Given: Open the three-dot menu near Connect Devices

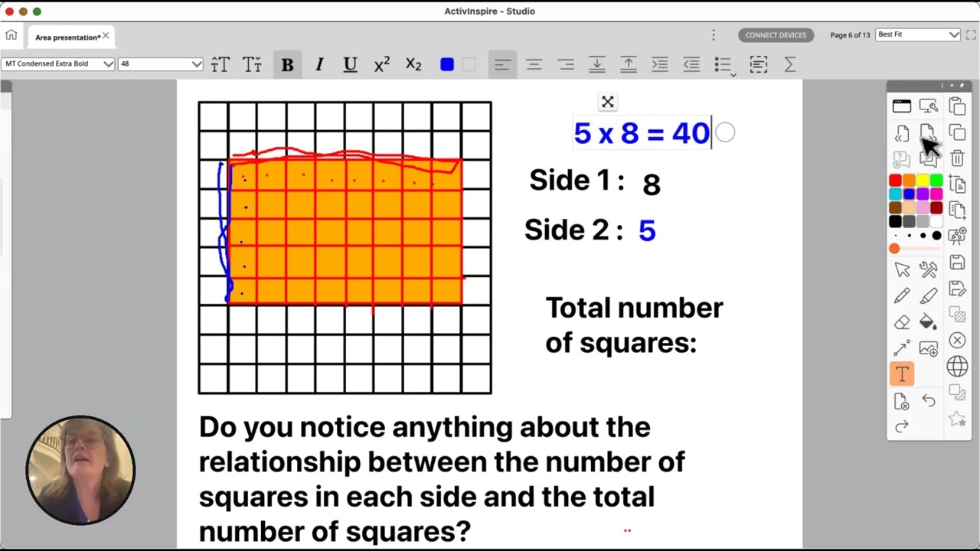Looking at the screenshot, I should click(714, 35).
